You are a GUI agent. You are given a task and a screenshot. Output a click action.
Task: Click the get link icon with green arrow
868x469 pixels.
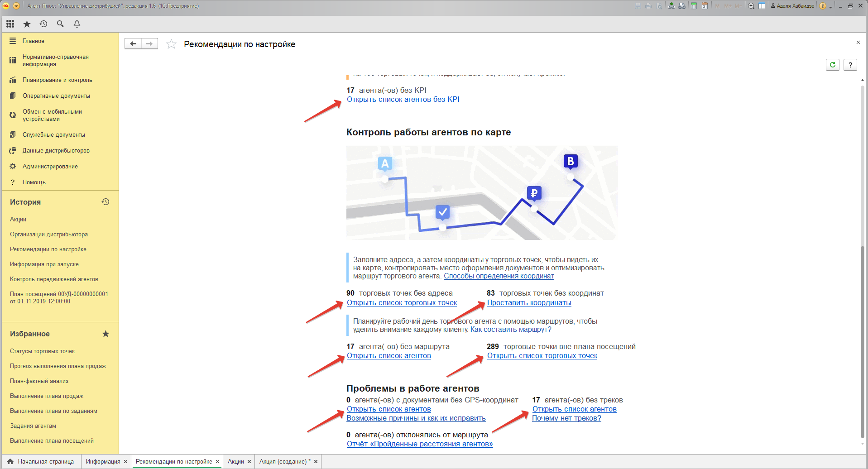(671, 6)
